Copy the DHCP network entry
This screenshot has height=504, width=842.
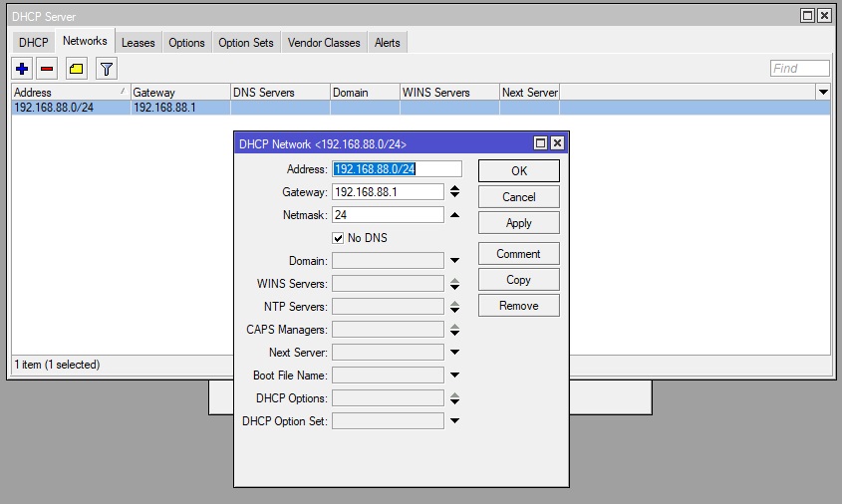(x=519, y=280)
